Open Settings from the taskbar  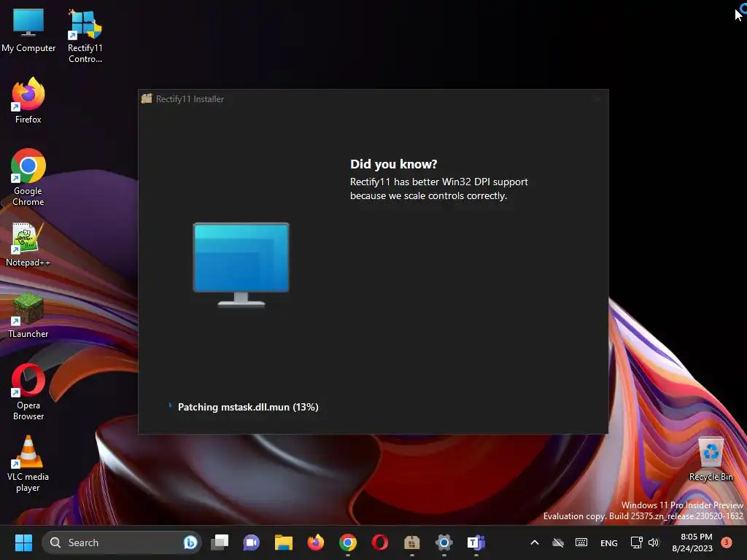pos(444,542)
